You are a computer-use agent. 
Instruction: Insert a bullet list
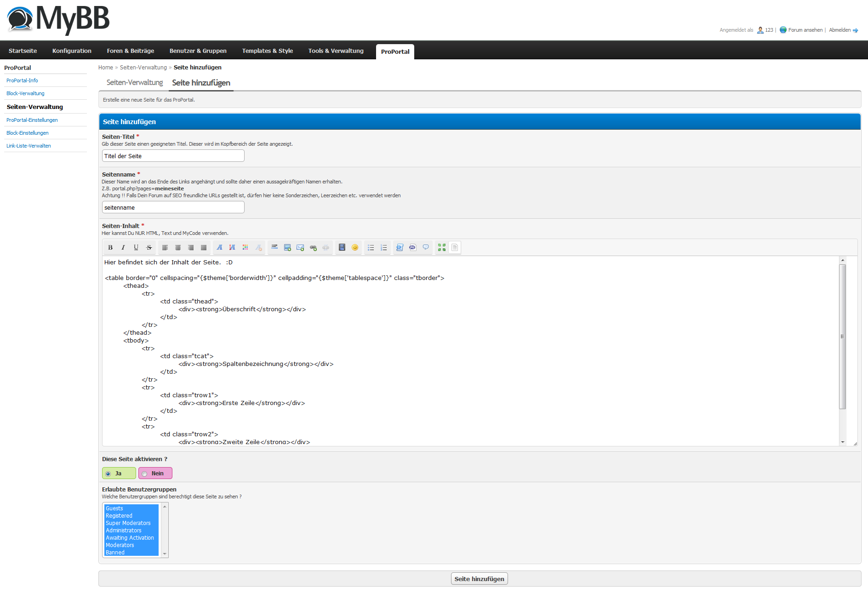[371, 247]
